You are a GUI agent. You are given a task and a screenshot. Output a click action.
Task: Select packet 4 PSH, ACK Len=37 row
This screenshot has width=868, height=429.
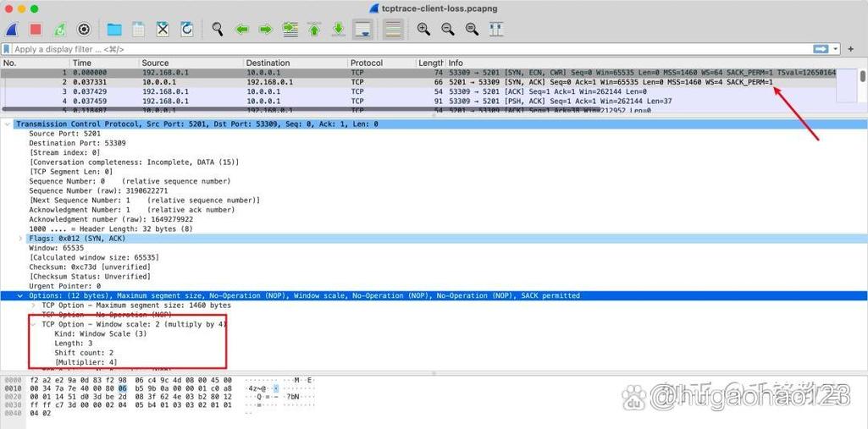418,102
